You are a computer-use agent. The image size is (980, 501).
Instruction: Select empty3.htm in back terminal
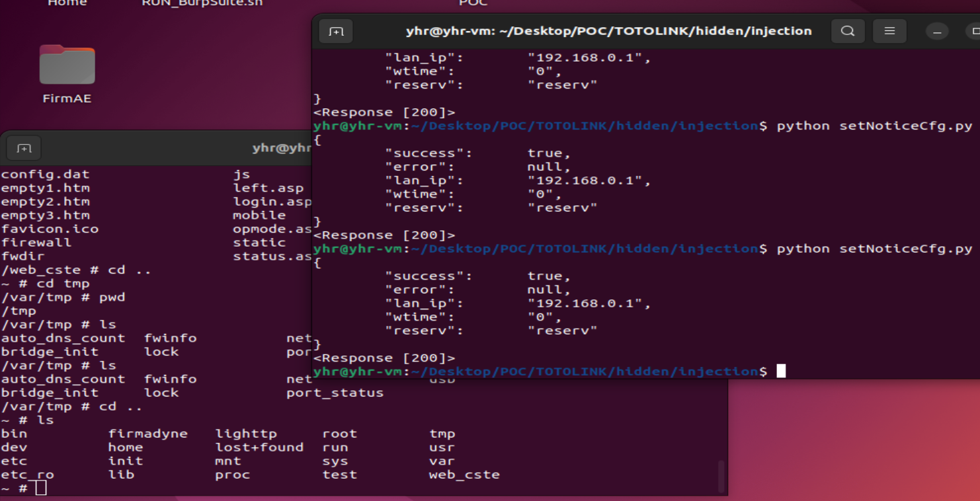(45, 215)
